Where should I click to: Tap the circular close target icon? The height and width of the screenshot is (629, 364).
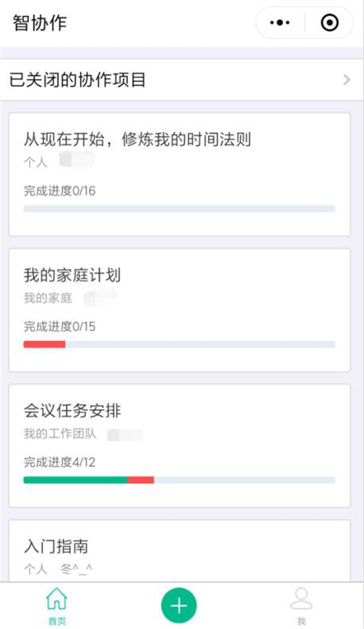[329, 23]
